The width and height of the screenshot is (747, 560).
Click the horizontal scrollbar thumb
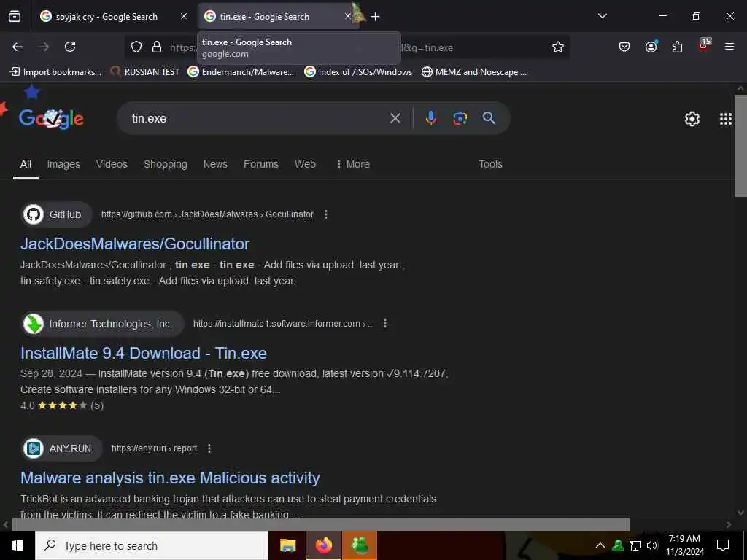(321, 524)
